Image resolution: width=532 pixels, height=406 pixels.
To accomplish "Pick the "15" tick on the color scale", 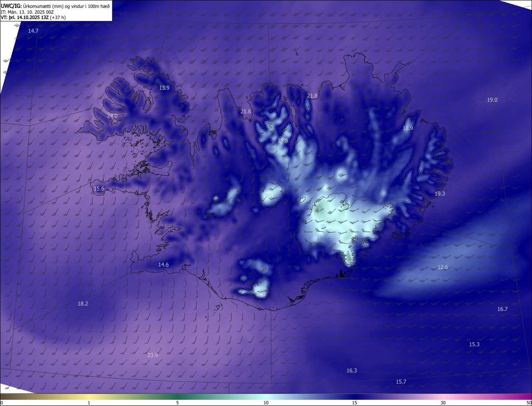I will [355, 403].
